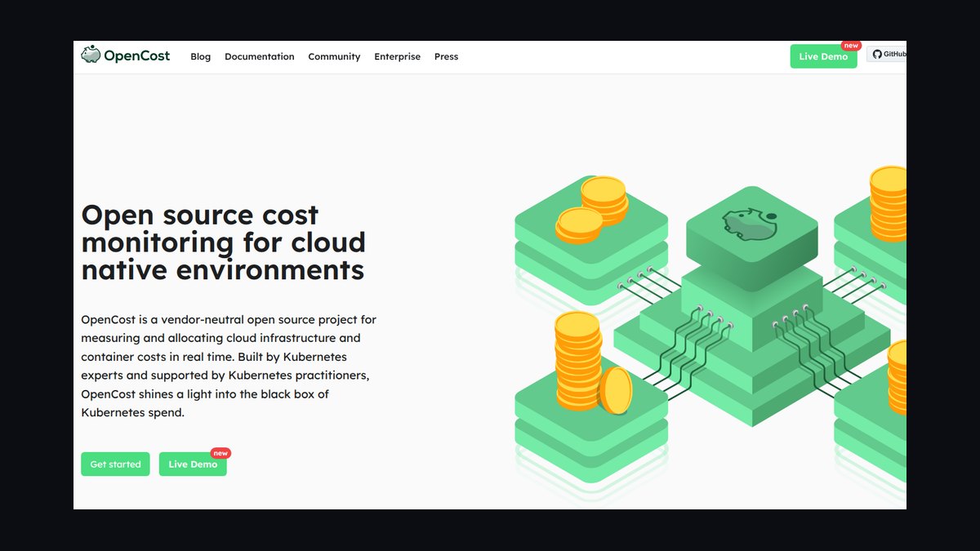Viewport: 980px width, 551px height.
Task: Click the Live Demo button in header
Action: (823, 56)
